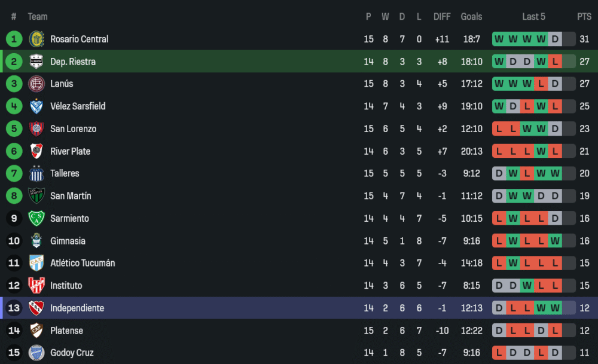Click the Lanús club crest
Viewport: 598px width, 364px height.
click(x=36, y=84)
